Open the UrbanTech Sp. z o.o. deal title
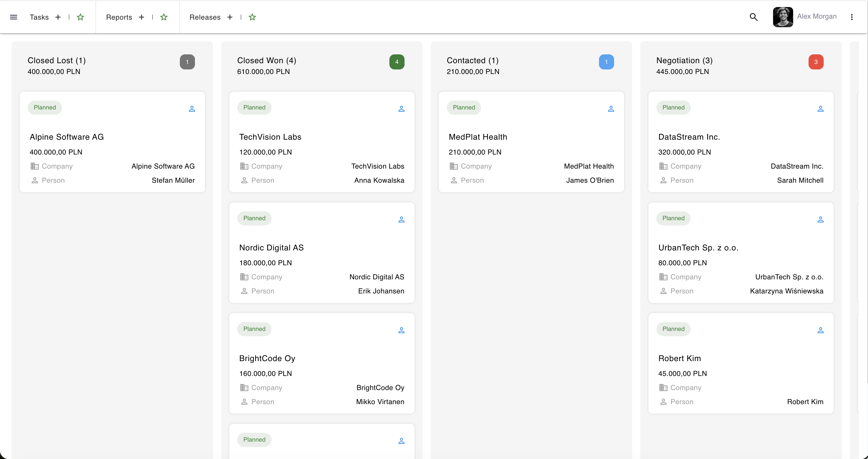 tap(698, 248)
